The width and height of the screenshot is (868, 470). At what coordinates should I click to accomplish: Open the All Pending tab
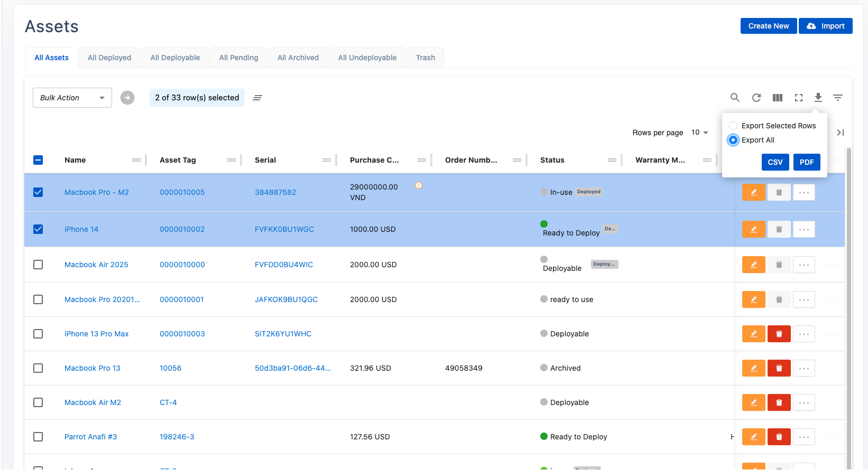[239, 58]
